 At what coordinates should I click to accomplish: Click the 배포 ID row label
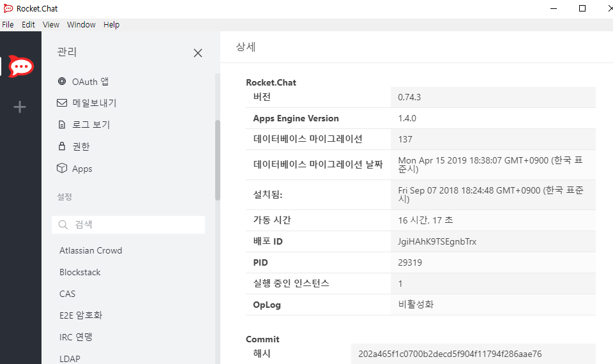point(268,241)
